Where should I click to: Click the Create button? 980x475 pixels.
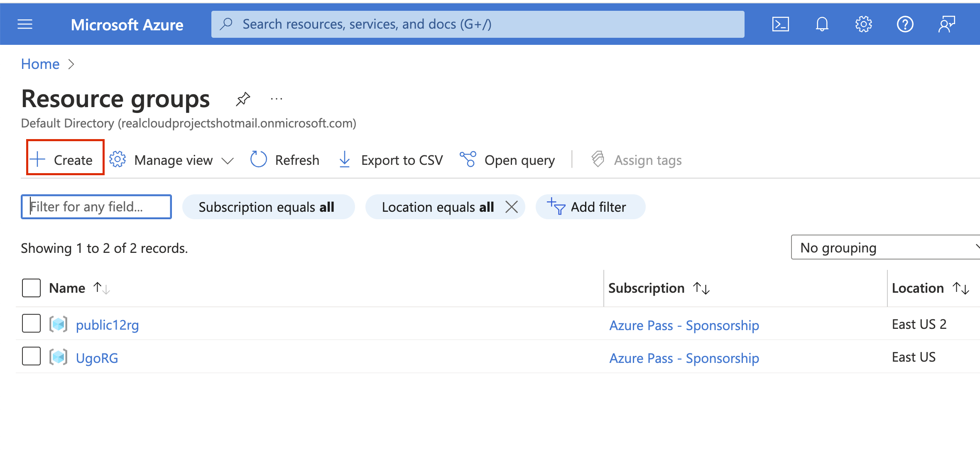coord(65,159)
